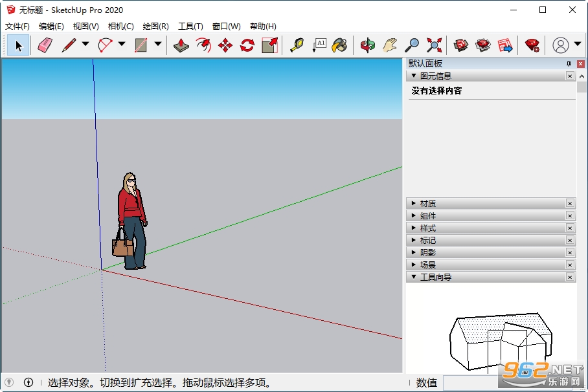Select the Eraser tool

(45, 45)
